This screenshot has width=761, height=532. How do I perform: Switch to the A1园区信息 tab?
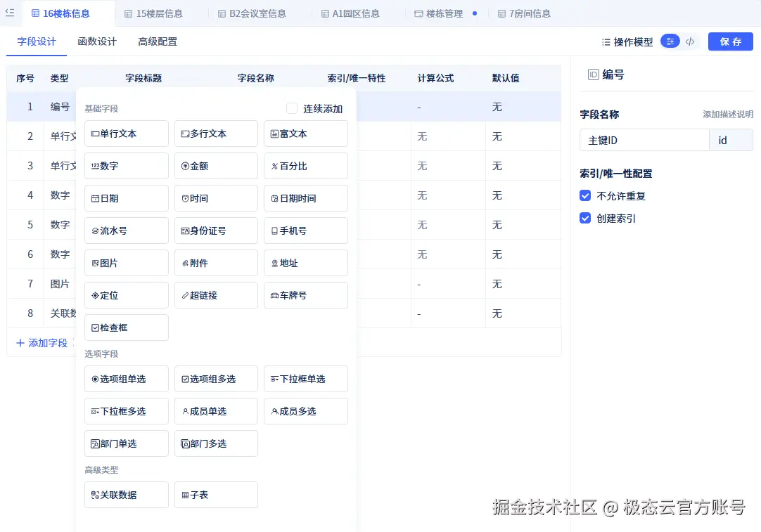350,13
